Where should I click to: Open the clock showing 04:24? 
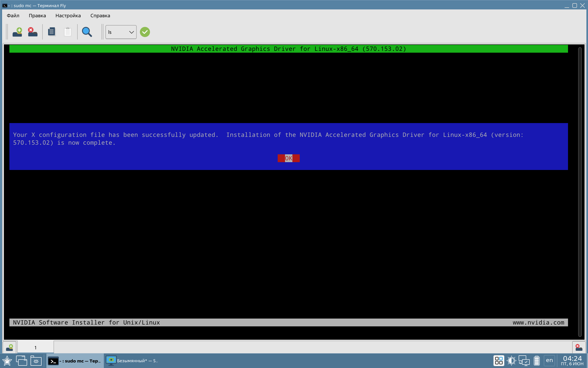point(572,361)
